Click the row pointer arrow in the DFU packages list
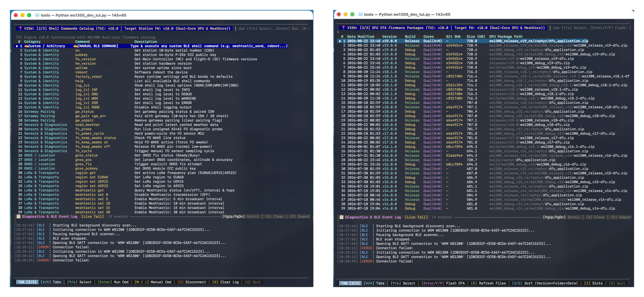 click(340, 41)
